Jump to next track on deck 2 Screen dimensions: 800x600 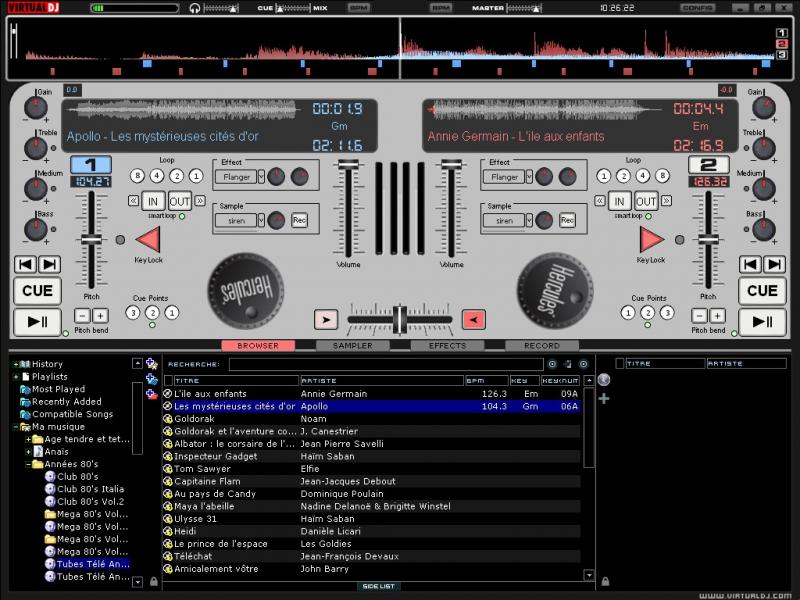(x=774, y=264)
